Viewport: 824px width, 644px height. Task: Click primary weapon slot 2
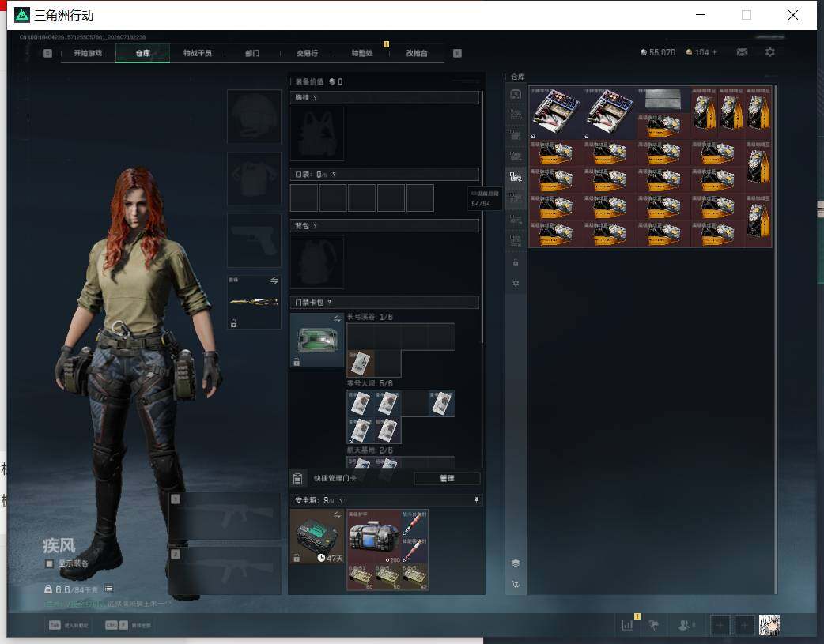(225, 571)
